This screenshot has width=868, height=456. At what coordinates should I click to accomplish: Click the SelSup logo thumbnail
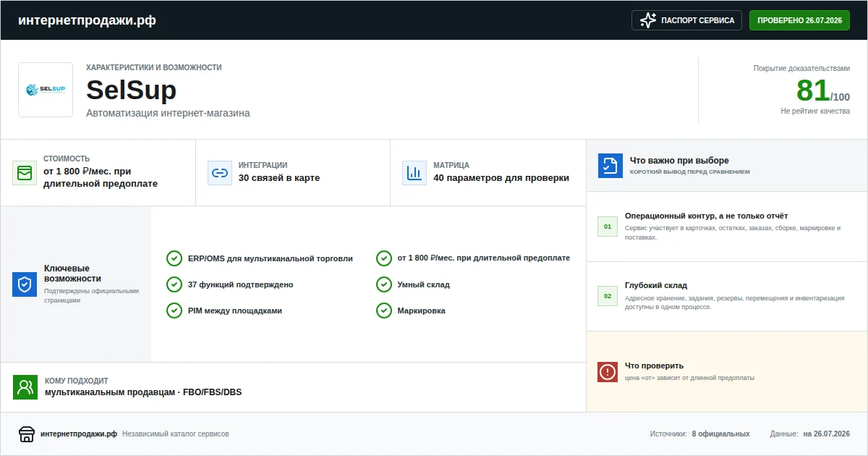(x=46, y=90)
